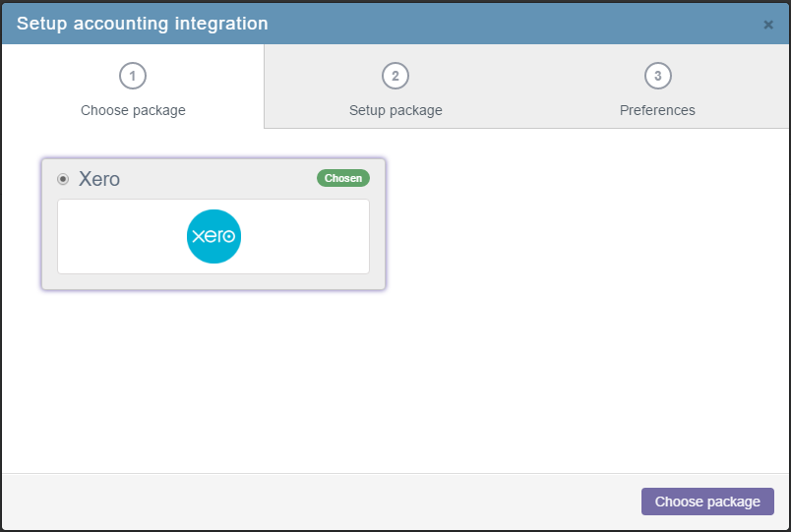Screen dimensions: 791x532
Task: Click the green Chosen badge
Action: [343, 178]
